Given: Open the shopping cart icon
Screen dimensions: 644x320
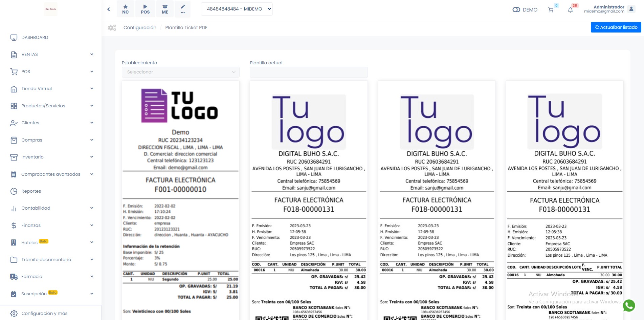Looking at the screenshot, I should pyautogui.click(x=551, y=10).
